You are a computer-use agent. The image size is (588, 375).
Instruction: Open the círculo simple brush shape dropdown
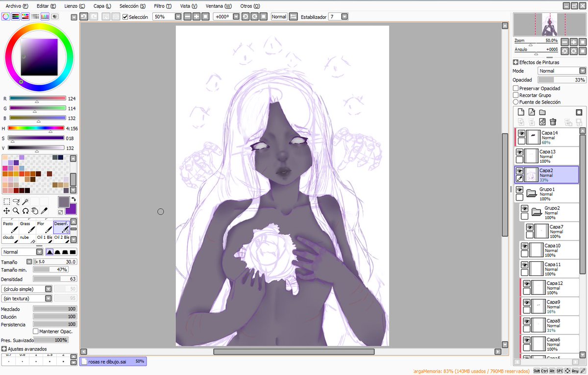pos(49,289)
